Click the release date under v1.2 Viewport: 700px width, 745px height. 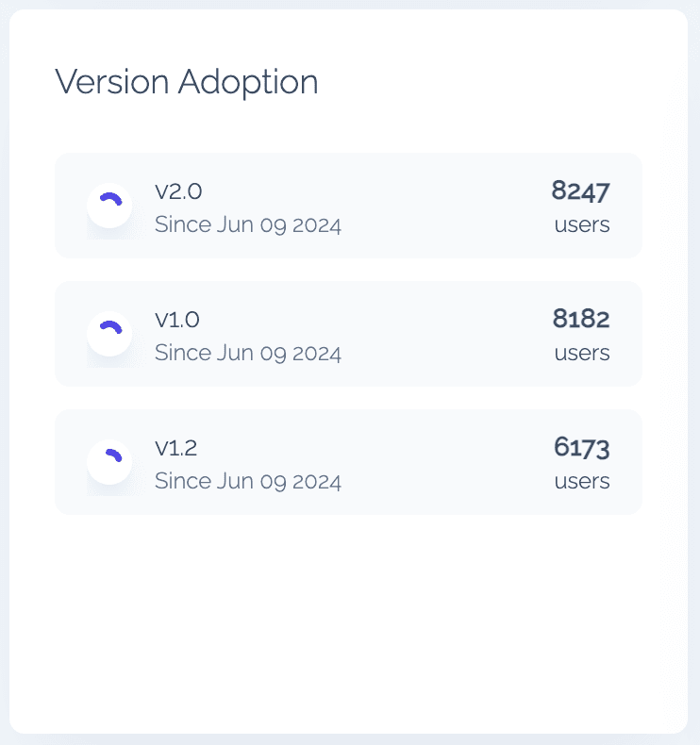coord(248,482)
